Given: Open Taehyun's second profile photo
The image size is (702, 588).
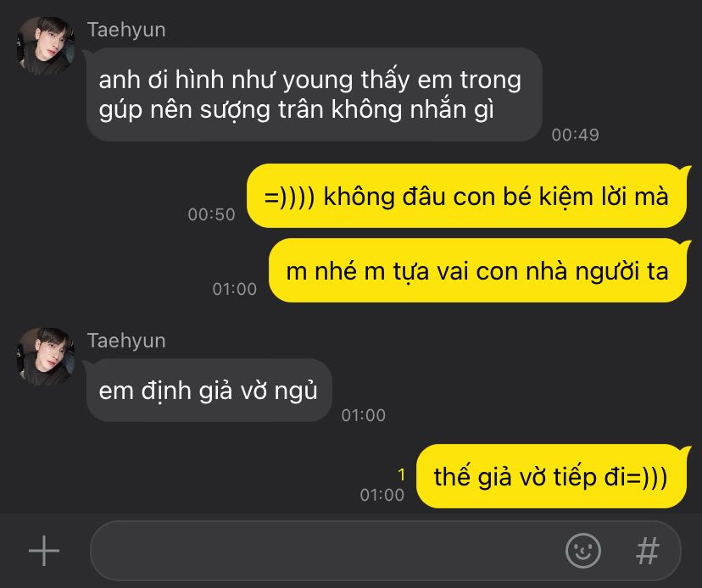Looking at the screenshot, I should tap(46, 357).
